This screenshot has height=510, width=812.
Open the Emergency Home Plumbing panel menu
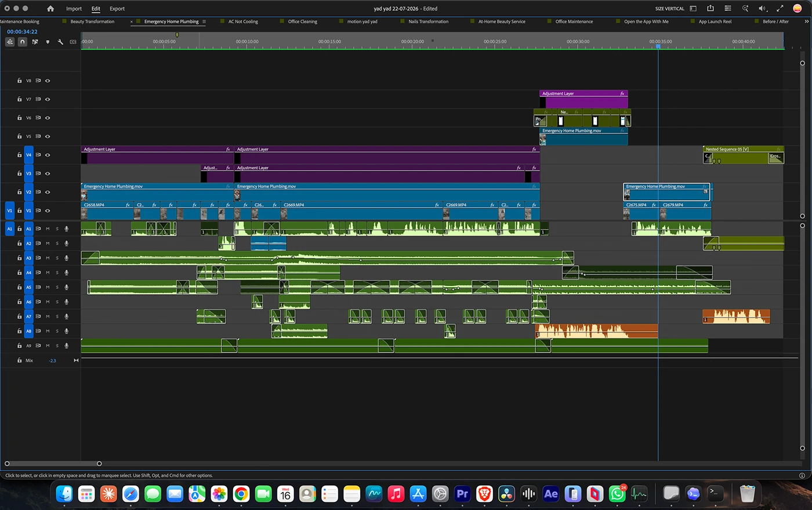coord(204,21)
